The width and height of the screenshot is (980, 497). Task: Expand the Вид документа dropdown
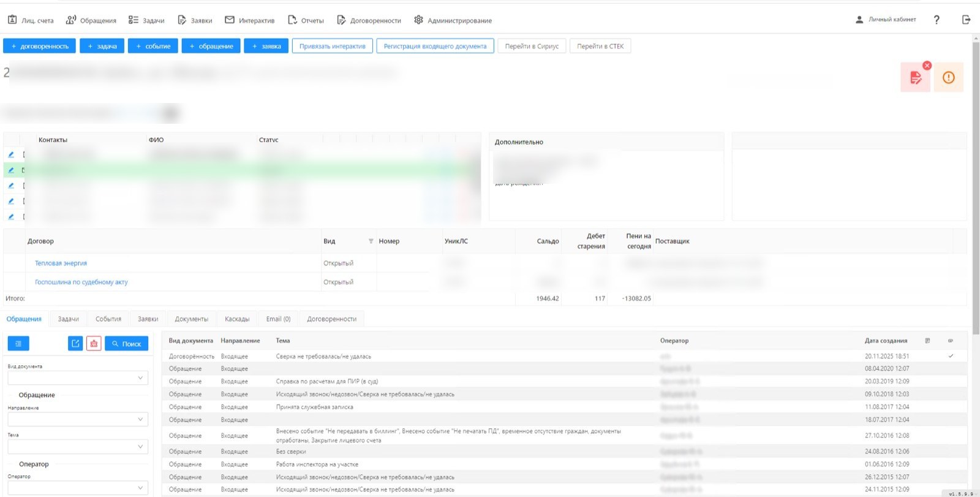tap(78, 378)
